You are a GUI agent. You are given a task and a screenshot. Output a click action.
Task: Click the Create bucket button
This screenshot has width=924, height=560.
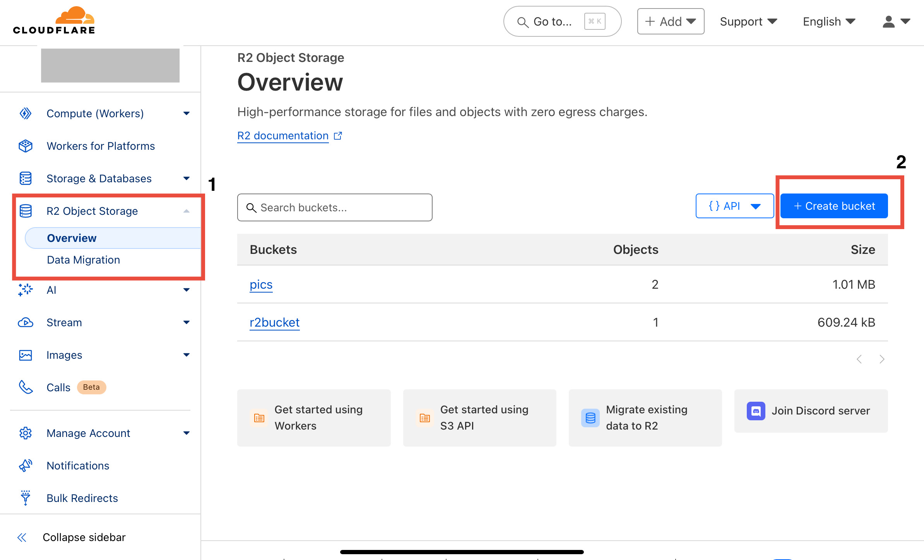pyautogui.click(x=834, y=206)
